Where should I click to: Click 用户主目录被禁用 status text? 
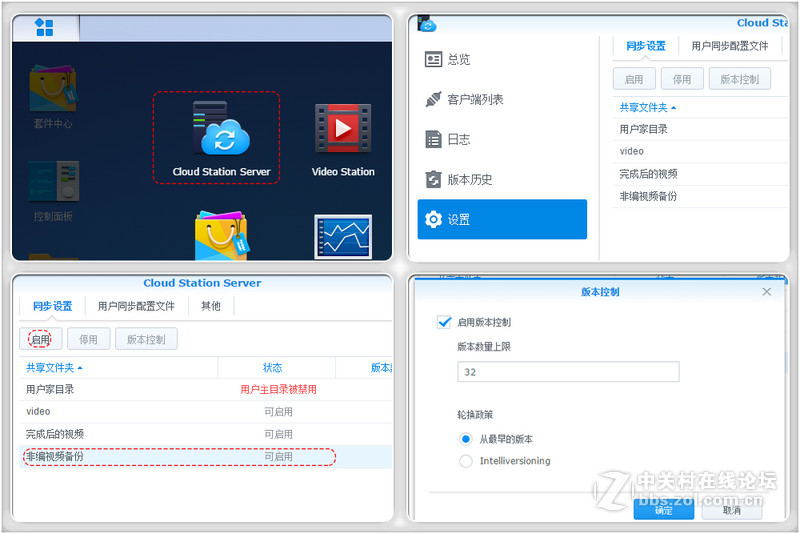(x=278, y=390)
